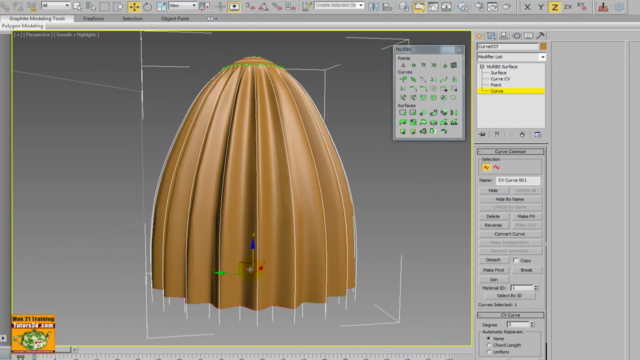The image size is (640, 360).
Task: Click the Make First button
Action: coord(493,270)
